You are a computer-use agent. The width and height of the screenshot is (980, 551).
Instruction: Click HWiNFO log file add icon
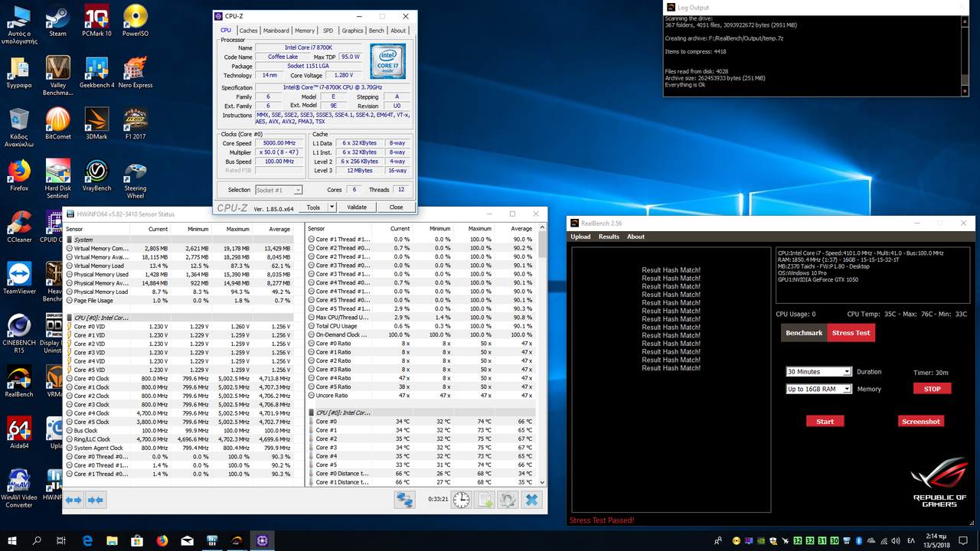pyautogui.click(x=485, y=500)
